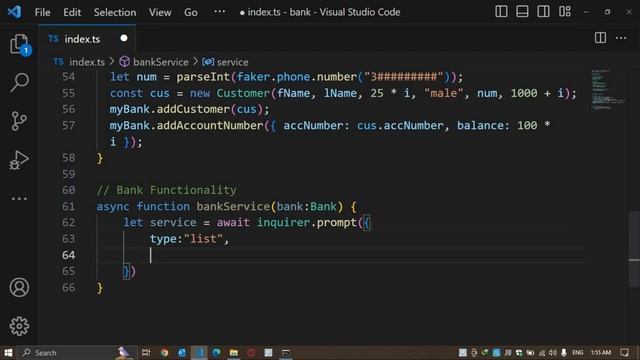Screen dimensions: 640x360
Task: Open volume control in system tray
Action: [553, 353]
